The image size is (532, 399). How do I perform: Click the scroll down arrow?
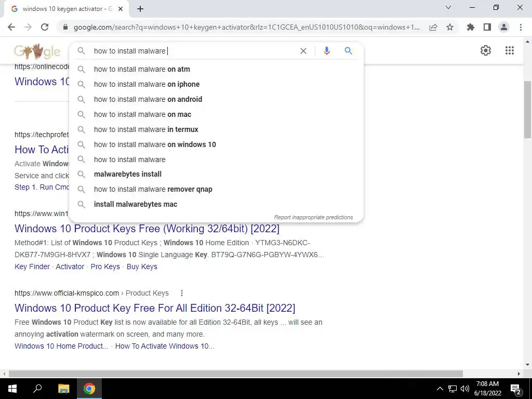pos(527,365)
